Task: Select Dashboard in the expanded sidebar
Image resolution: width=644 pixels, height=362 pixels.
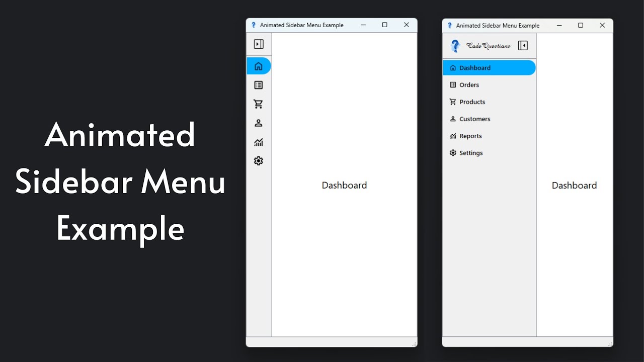Action: coord(489,68)
